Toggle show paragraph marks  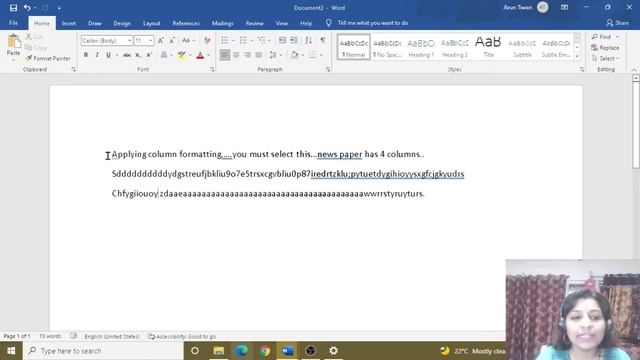[323, 40]
